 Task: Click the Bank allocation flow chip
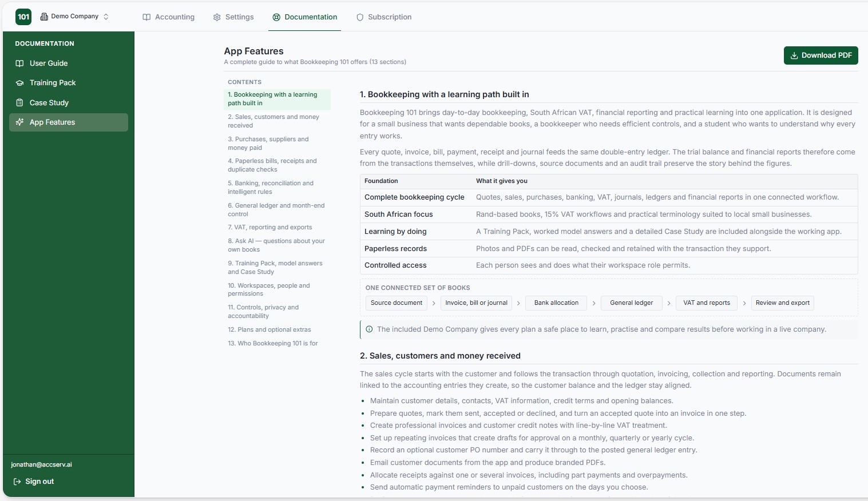(556, 303)
